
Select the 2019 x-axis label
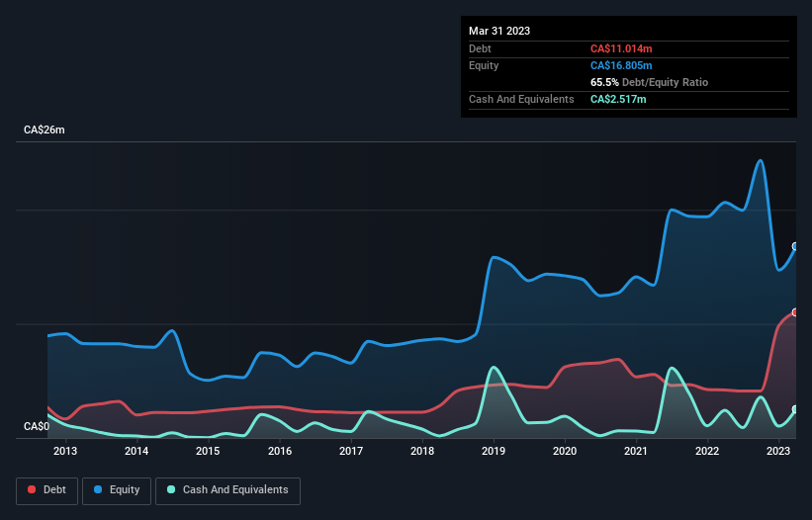(494, 451)
